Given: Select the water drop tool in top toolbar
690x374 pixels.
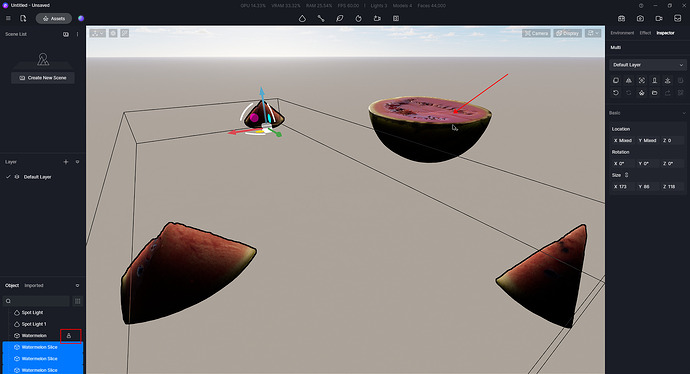Looking at the screenshot, I should [302, 18].
